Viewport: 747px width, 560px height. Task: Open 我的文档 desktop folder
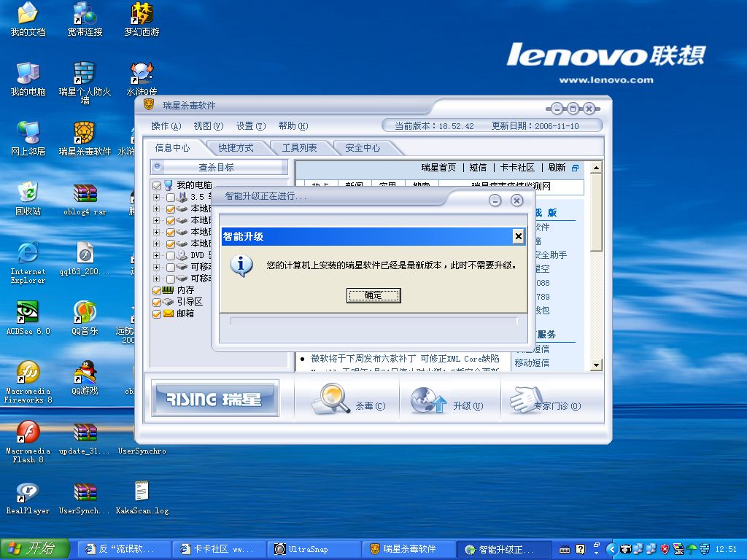click(x=28, y=19)
